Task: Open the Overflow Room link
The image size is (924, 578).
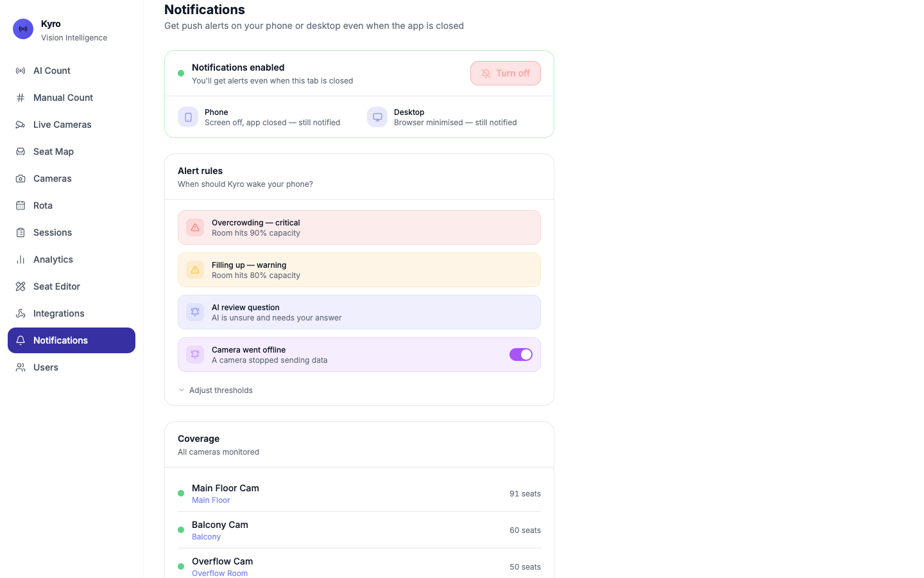Action: tap(219, 574)
